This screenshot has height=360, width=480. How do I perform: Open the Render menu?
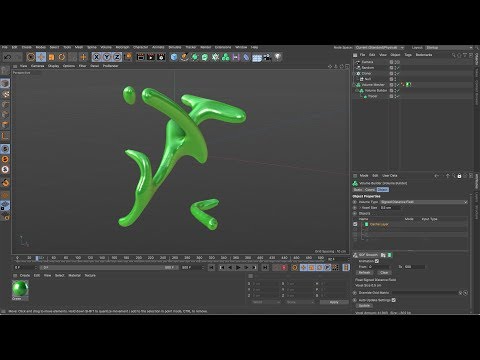pos(206,47)
